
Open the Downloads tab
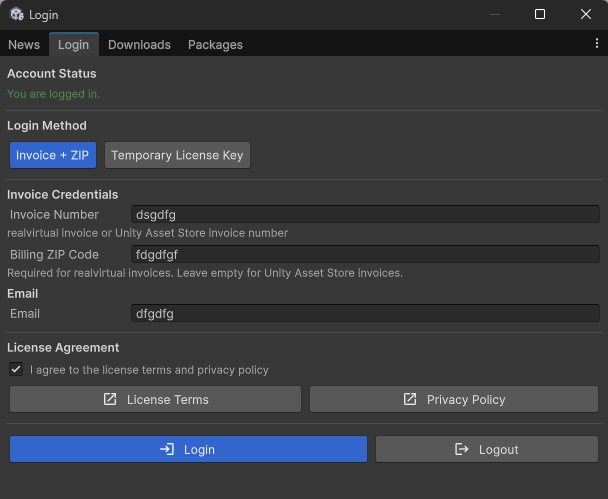pos(139,44)
